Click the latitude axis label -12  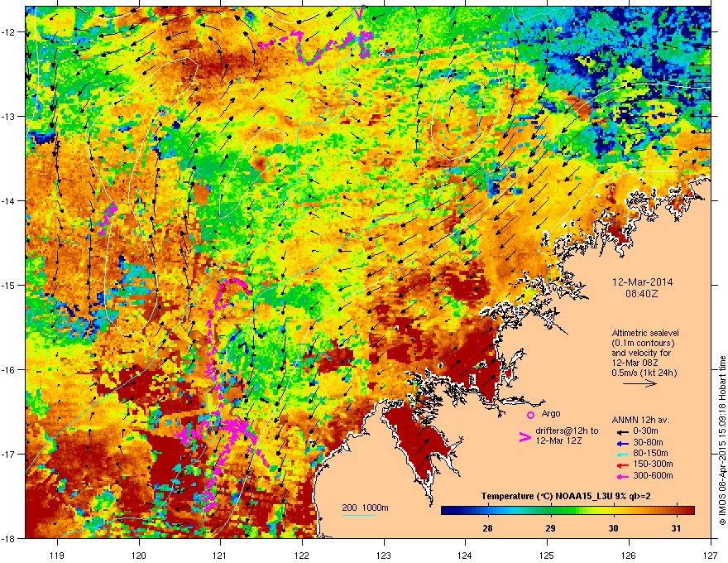[x=8, y=32]
